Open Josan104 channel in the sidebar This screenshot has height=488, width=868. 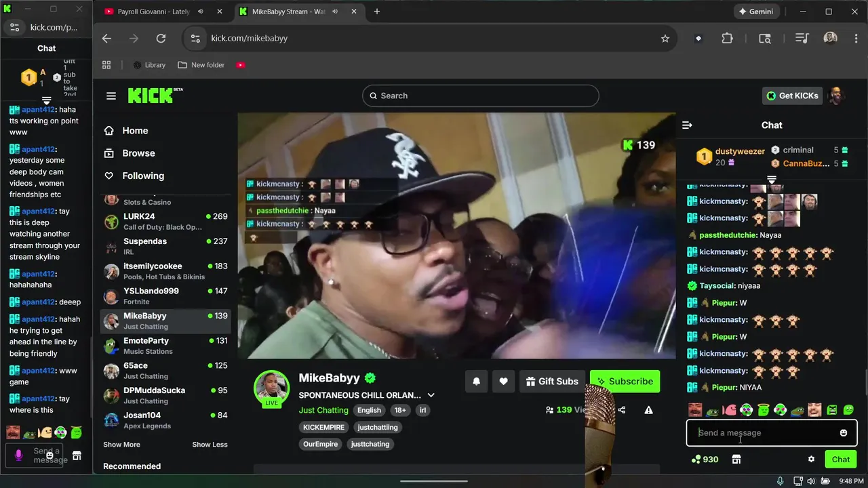point(165,420)
